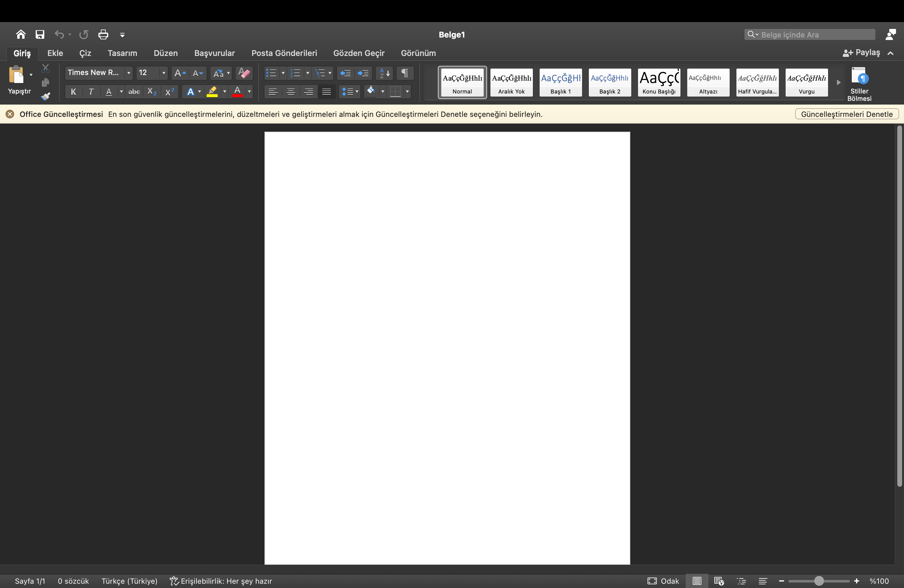904x588 pixels.
Task: Open the Quick Access Toolbar customize arrow
Action: (x=122, y=35)
